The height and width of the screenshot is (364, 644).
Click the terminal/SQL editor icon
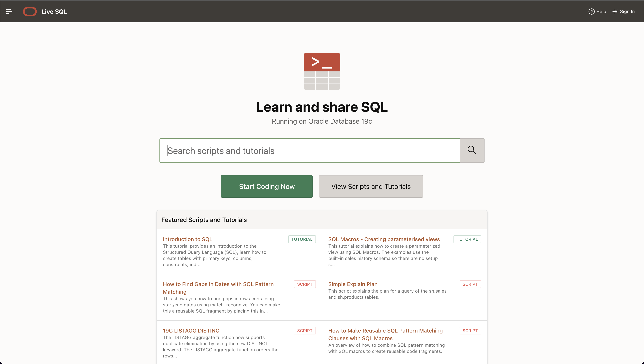click(322, 71)
